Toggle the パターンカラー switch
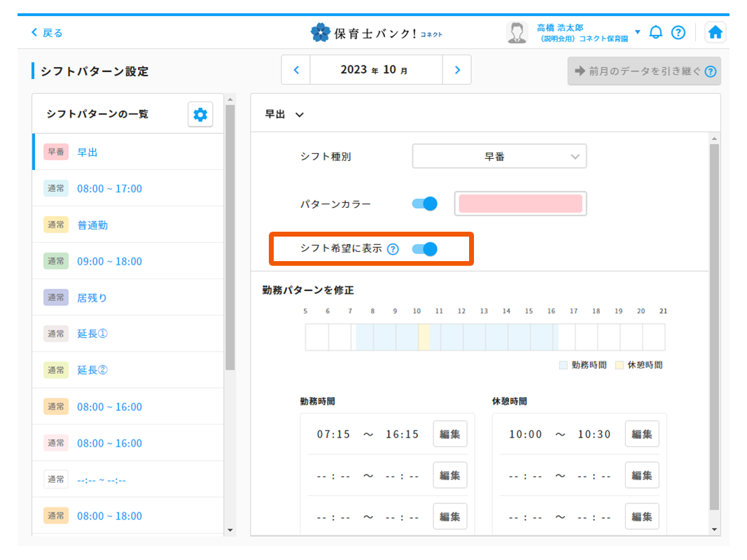The height and width of the screenshot is (560, 747). pyautogui.click(x=425, y=204)
